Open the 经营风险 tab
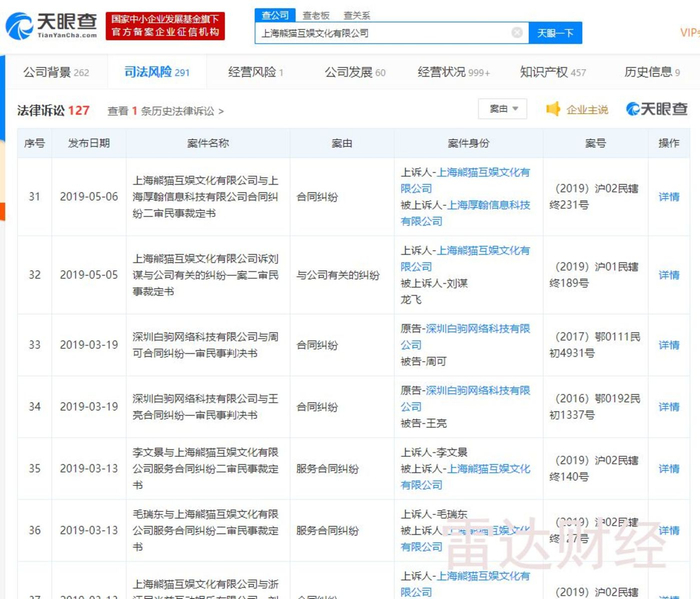 click(255, 72)
